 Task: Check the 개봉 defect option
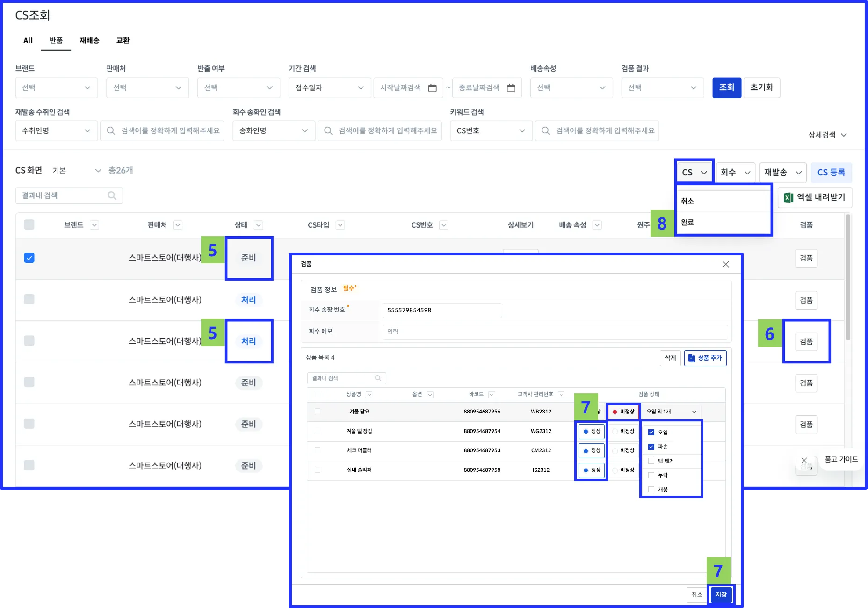click(651, 490)
